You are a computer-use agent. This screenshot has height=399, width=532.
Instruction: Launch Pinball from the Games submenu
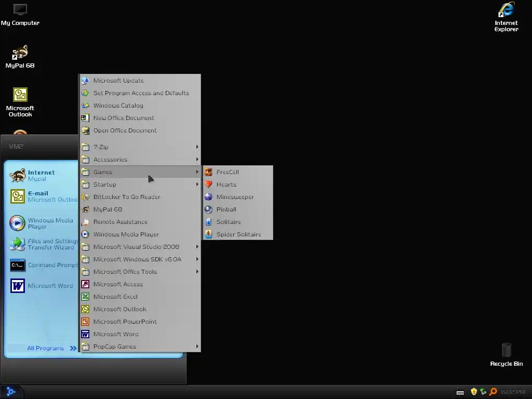[x=238, y=209]
